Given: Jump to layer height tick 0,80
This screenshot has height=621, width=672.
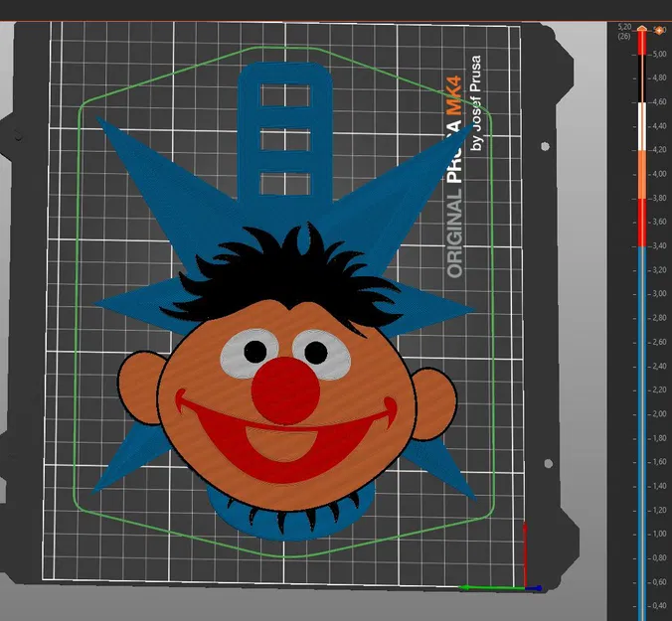Looking at the screenshot, I should click(x=660, y=558).
